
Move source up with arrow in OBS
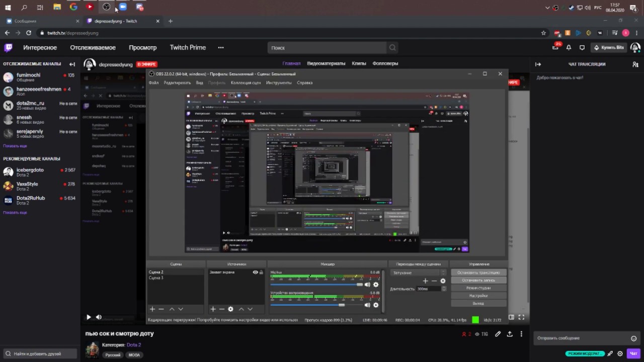pos(241,309)
